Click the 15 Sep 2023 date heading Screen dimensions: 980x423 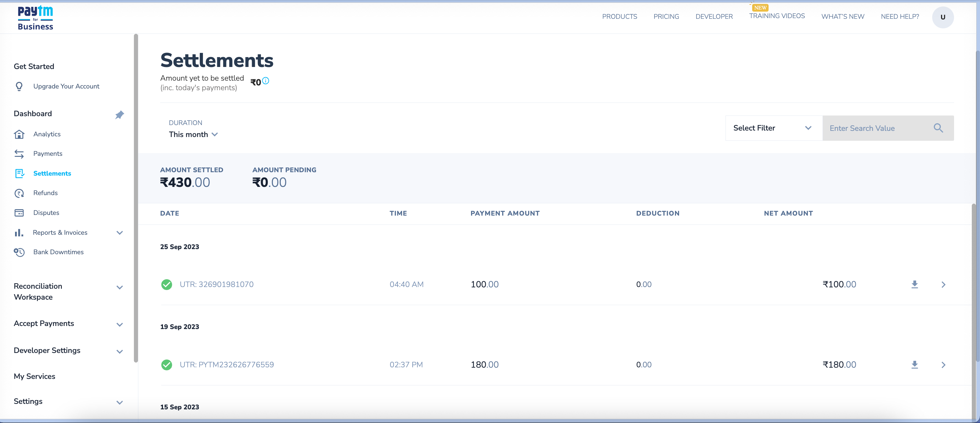coord(180,407)
